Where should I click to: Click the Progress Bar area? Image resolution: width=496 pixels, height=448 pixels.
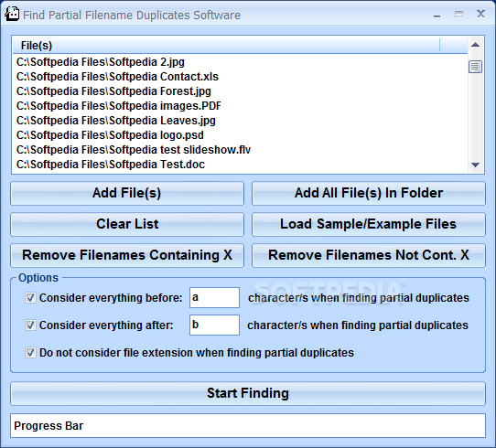click(x=248, y=426)
